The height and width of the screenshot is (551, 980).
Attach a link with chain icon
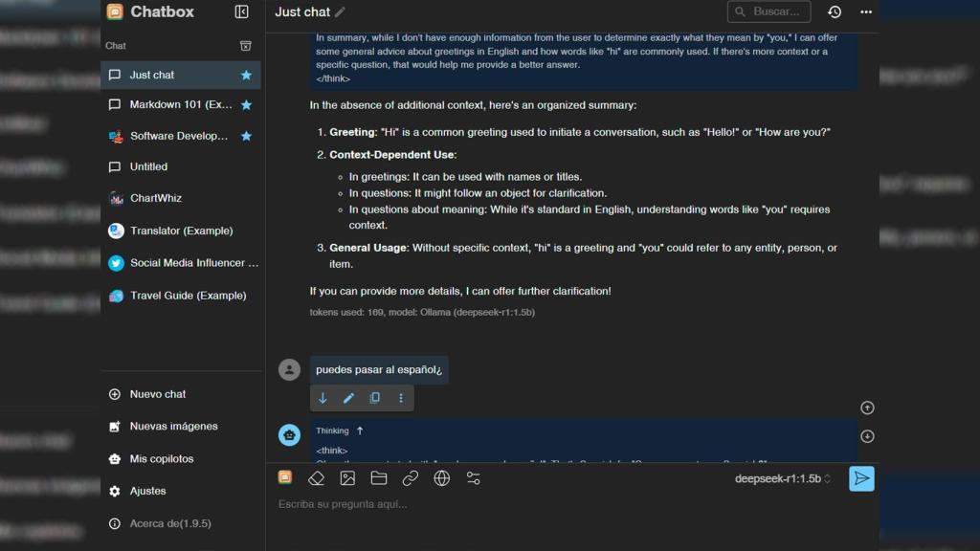(x=410, y=478)
